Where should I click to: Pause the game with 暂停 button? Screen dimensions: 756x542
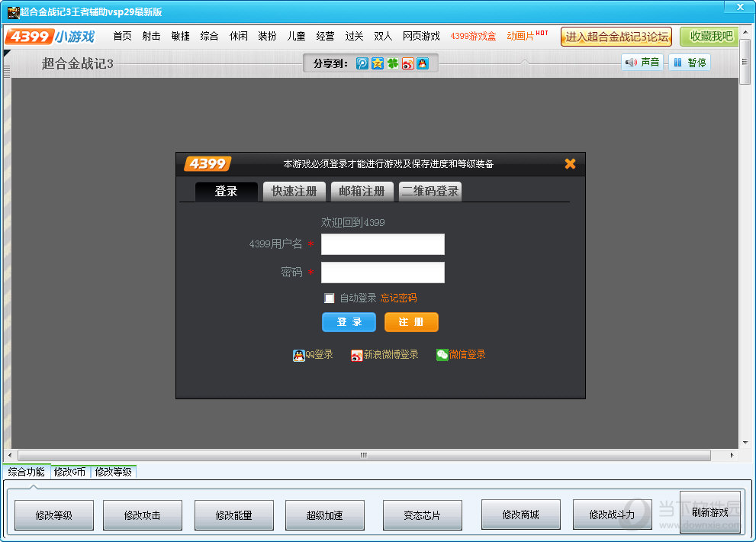coord(690,63)
